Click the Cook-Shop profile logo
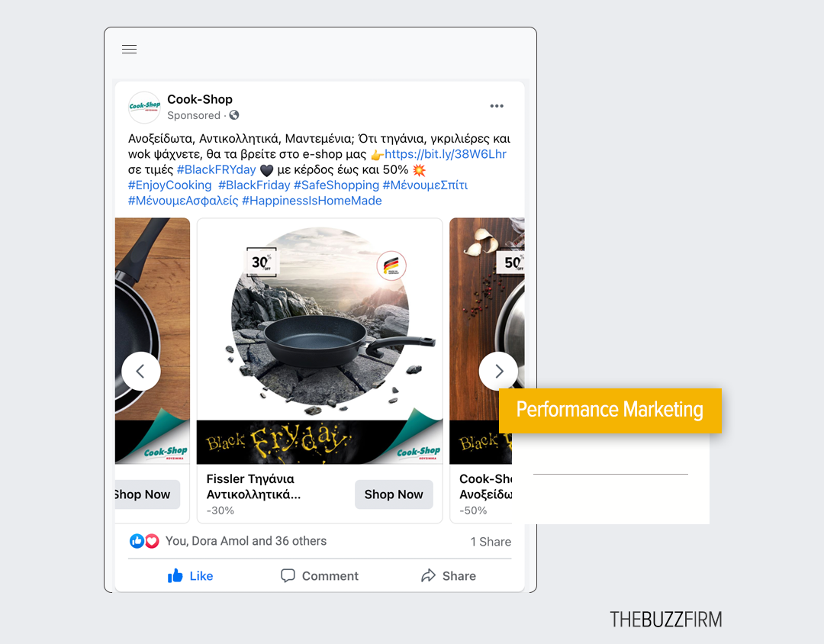Image resolution: width=824 pixels, height=644 pixels. pos(144,107)
